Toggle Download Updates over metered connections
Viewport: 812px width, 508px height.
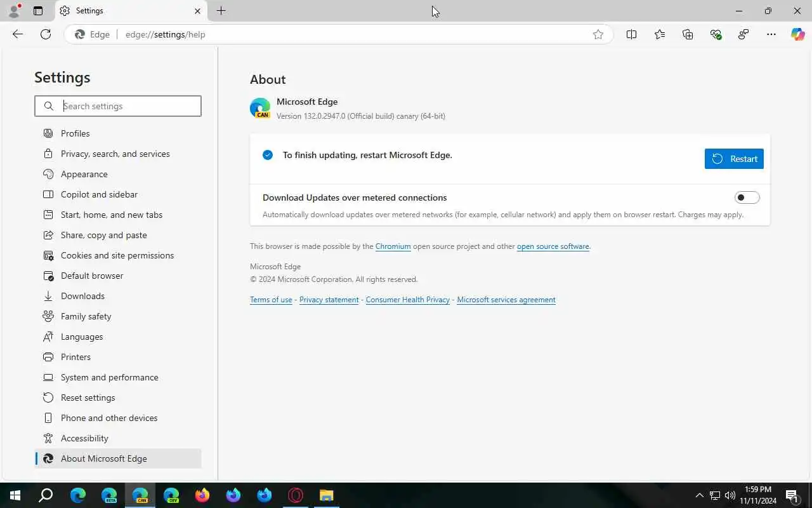click(x=747, y=197)
